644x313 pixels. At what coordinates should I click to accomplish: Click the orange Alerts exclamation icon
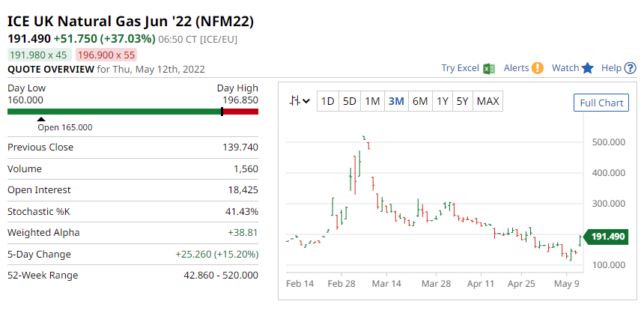click(x=537, y=68)
